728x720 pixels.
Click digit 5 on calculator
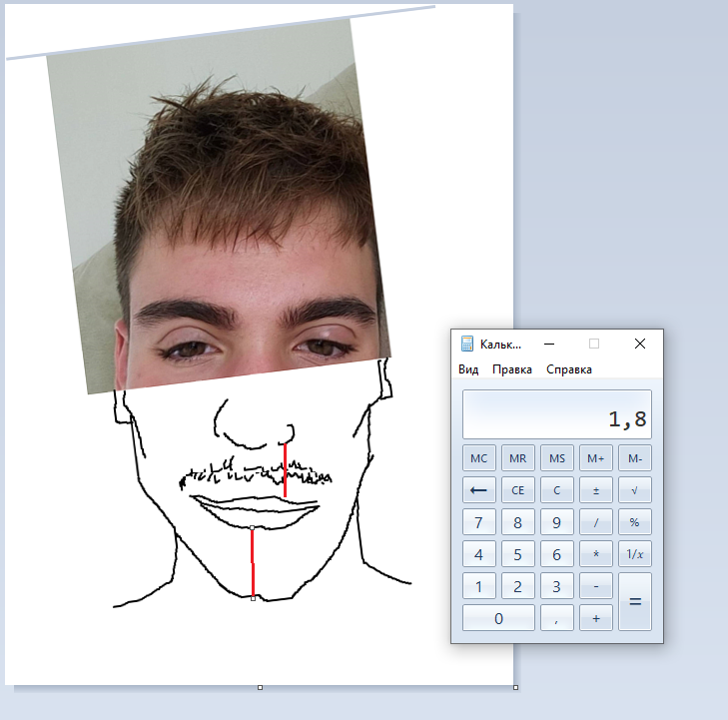[517, 554]
